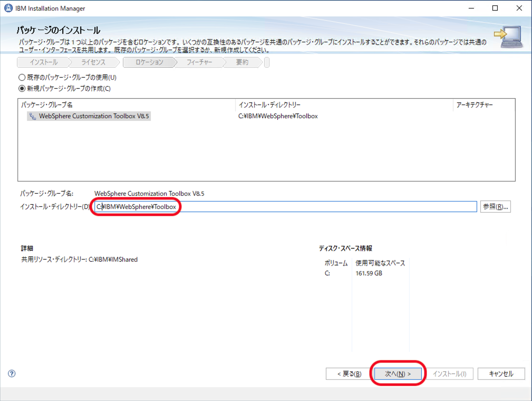The width and height of the screenshot is (532, 401).
Task: Click the package group icon beside WebSphere Customization Toolbox
Action: (x=33, y=116)
